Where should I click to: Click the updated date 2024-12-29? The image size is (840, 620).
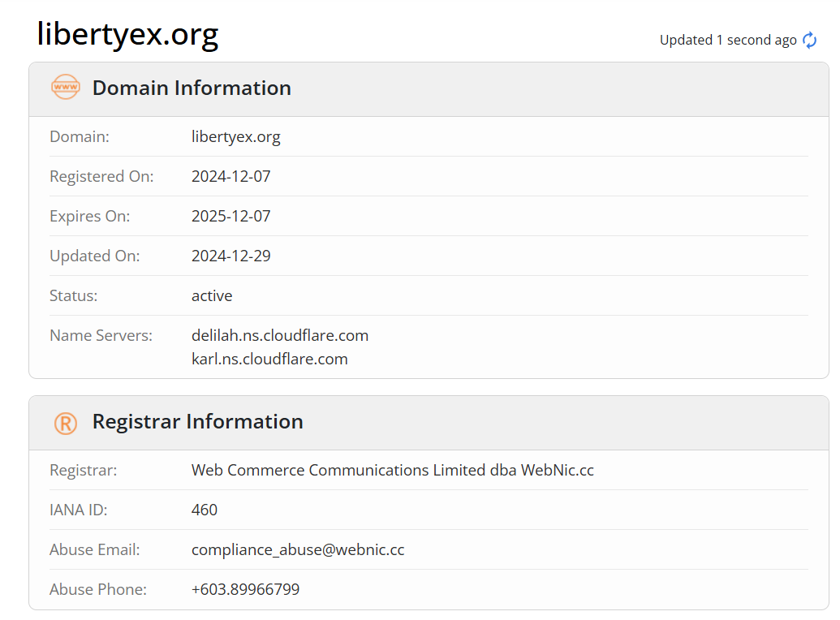coord(230,256)
